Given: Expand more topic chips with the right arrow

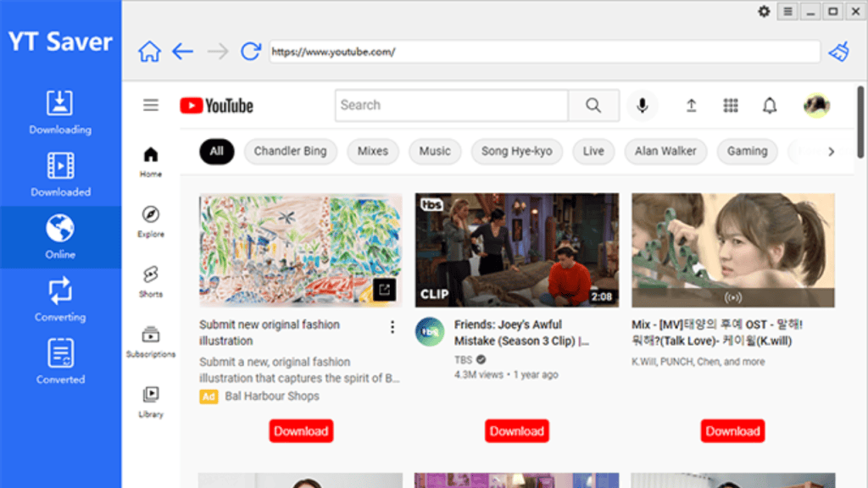Looking at the screenshot, I should (x=830, y=152).
